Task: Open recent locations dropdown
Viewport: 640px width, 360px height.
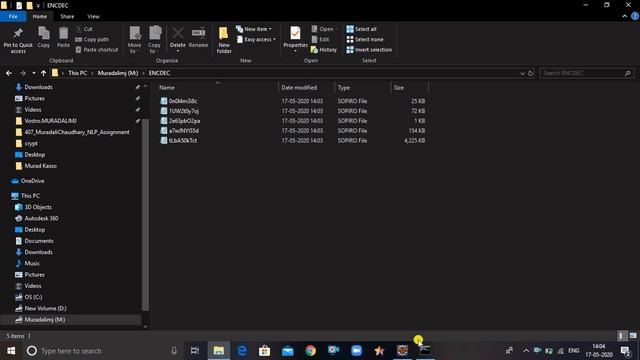Action: coord(33,73)
